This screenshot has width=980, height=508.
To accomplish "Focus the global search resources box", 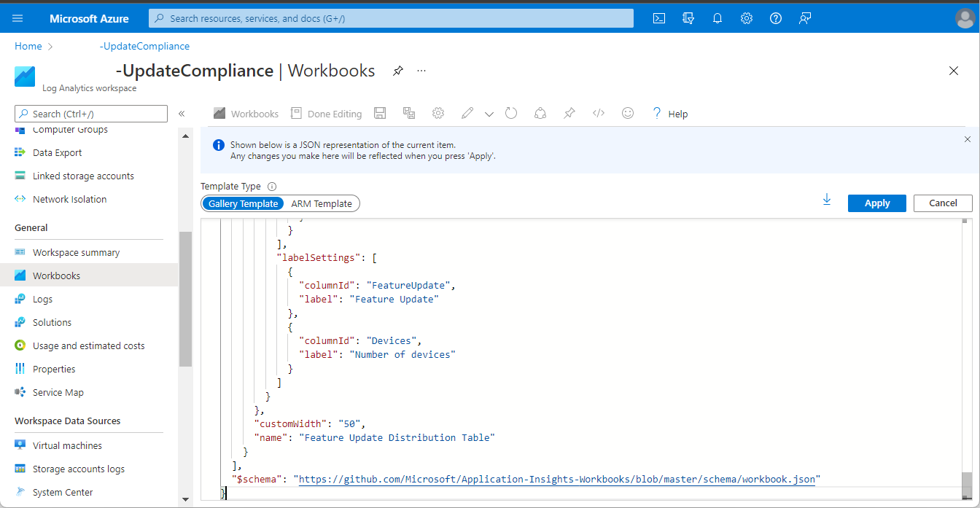I will click(391, 18).
